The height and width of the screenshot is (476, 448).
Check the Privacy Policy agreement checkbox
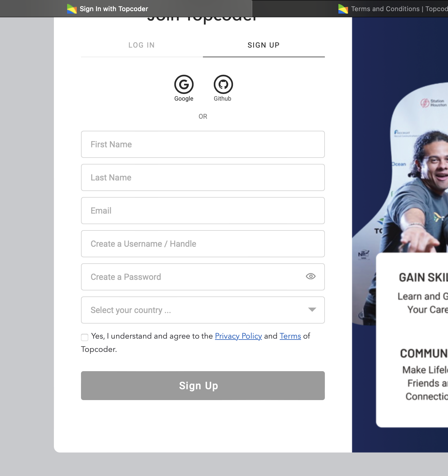click(x=85, y=337)
